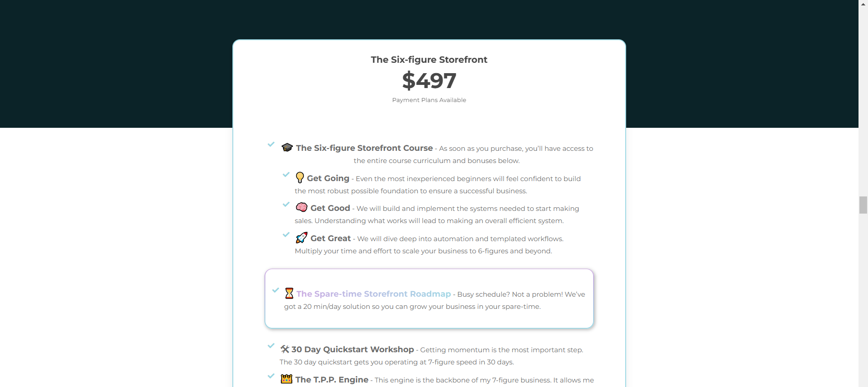Click checkmark beside 30 Day Quickstart Workshop
The width and height of the screenshot is (868, 387).
click(271, 346)
